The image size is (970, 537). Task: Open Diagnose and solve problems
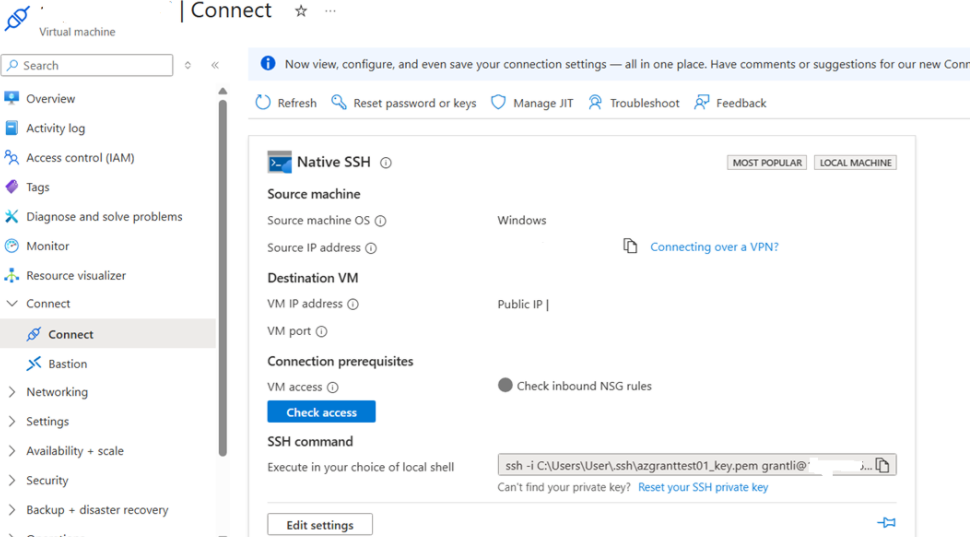click(104, 217)
